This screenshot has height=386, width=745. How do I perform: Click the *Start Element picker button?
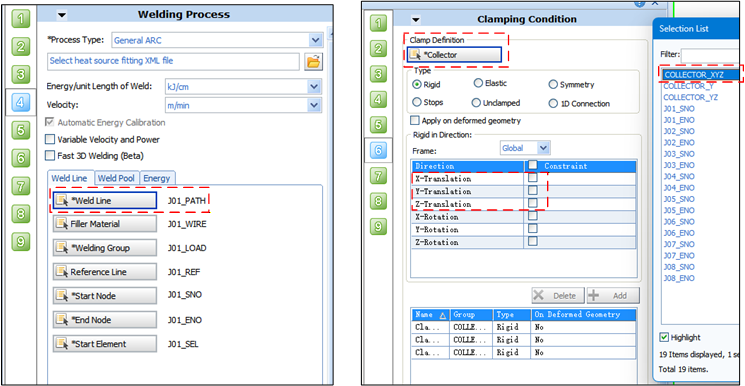point(105,344)
